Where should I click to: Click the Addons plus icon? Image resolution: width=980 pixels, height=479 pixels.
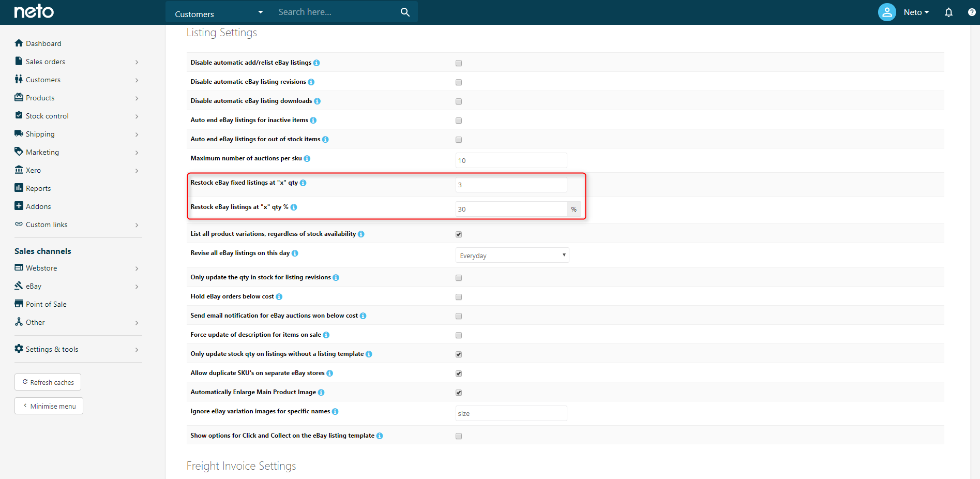[19, 206]
